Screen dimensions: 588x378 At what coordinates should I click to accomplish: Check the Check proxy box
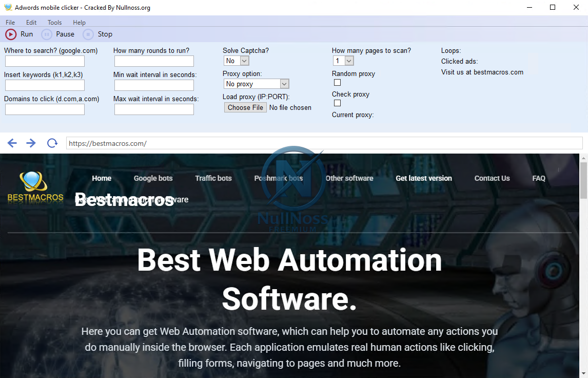click(337, 103)
